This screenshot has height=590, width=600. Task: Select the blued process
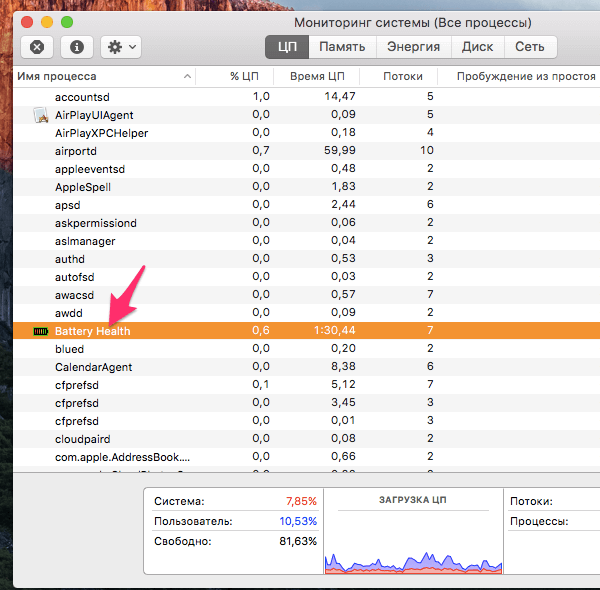[69, 349]
